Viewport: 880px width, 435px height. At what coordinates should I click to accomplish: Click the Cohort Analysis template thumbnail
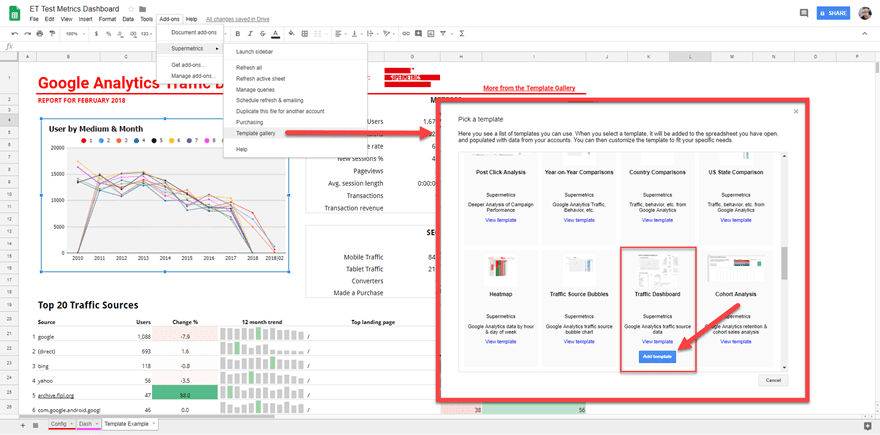[x=735, y=268]
